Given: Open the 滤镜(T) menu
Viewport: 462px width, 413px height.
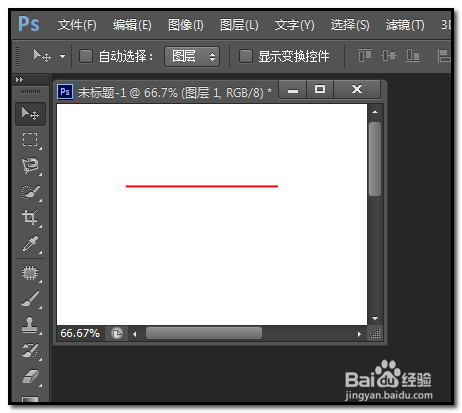Looking at the screenshot, I should point(405,25).
